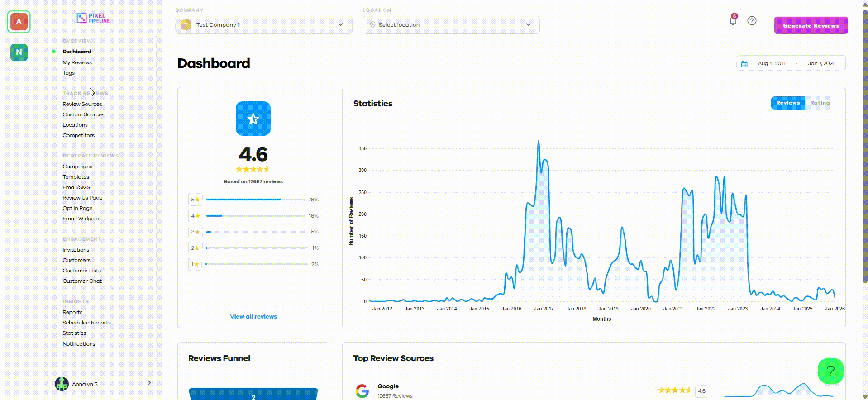Click the blue star rating tile

253,119
